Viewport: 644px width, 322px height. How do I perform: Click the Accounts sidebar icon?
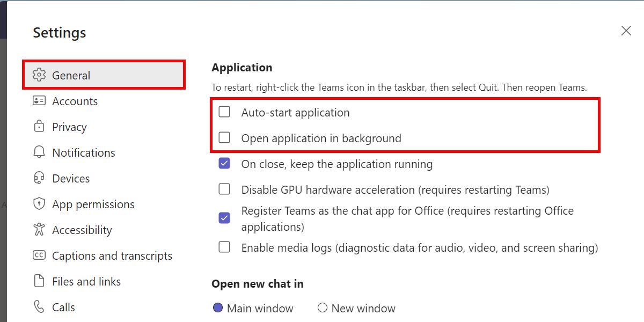tap(39, 101)
